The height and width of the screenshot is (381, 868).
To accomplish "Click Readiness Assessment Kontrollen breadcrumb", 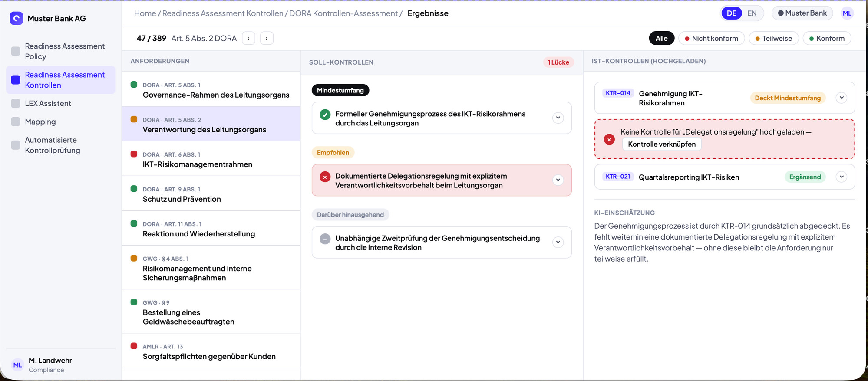I will [223, 13].
